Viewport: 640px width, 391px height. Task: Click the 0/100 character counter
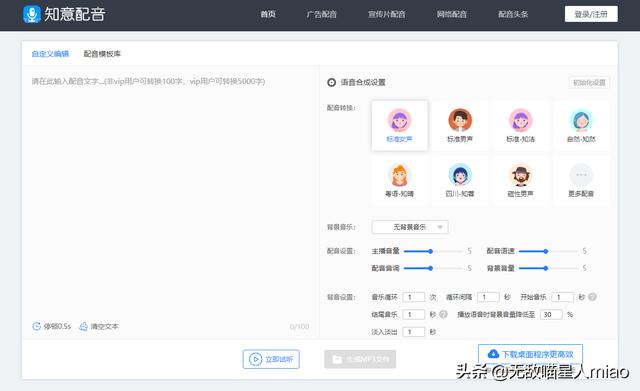(x=299, y=327)
